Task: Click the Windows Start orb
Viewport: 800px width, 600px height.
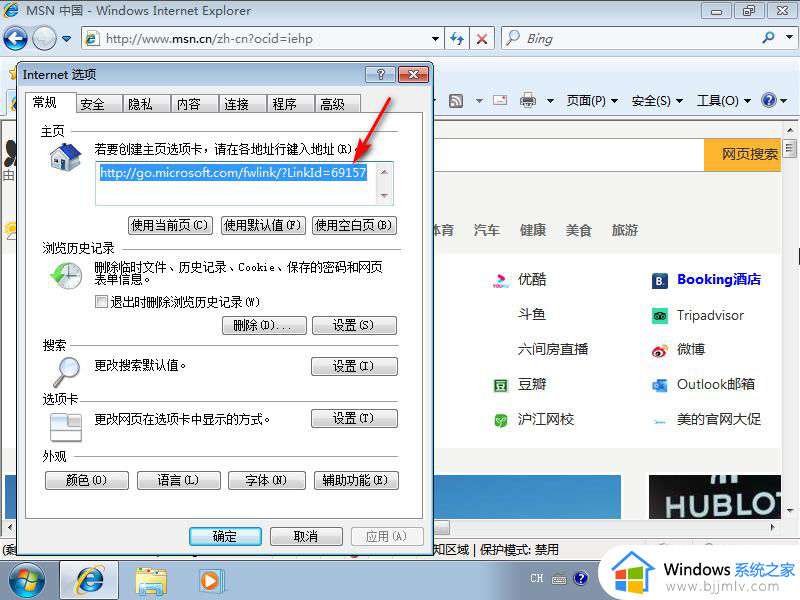Action: pyautogui.click(x=27, y=581)
